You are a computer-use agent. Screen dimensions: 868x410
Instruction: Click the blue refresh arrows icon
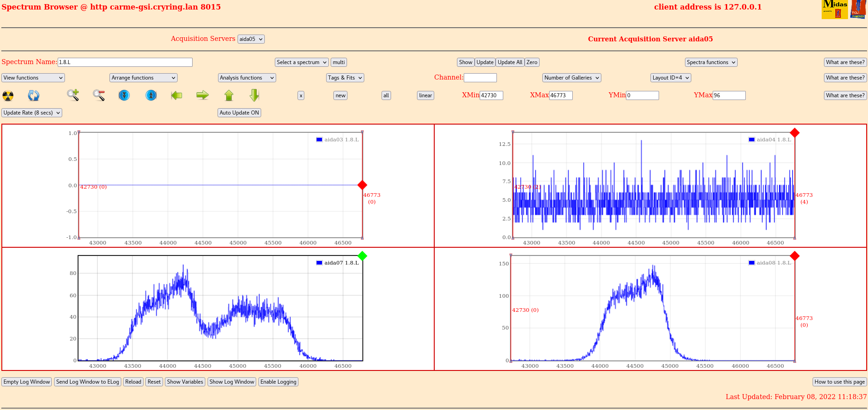pos(34,95)
